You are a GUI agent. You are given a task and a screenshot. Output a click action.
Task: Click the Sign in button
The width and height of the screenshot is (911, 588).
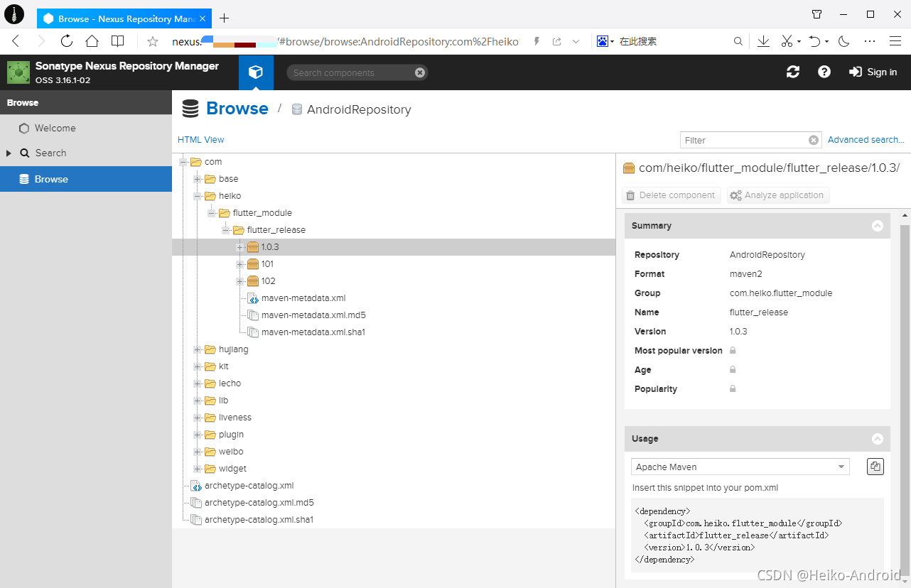873,72
